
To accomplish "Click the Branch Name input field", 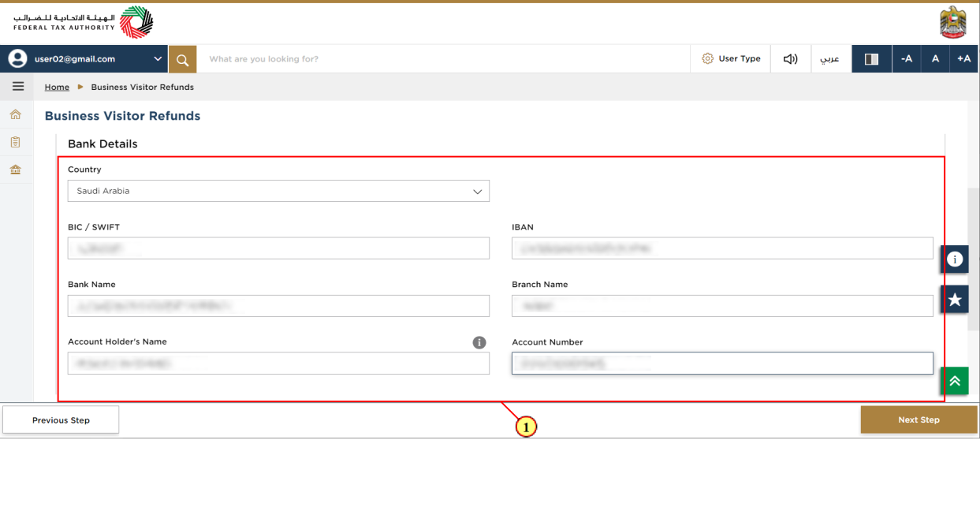I will 722,306.
